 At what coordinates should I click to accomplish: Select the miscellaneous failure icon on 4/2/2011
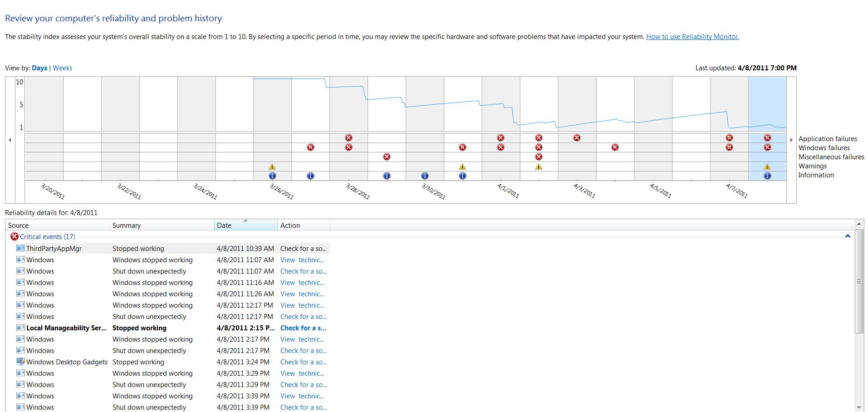539,157
